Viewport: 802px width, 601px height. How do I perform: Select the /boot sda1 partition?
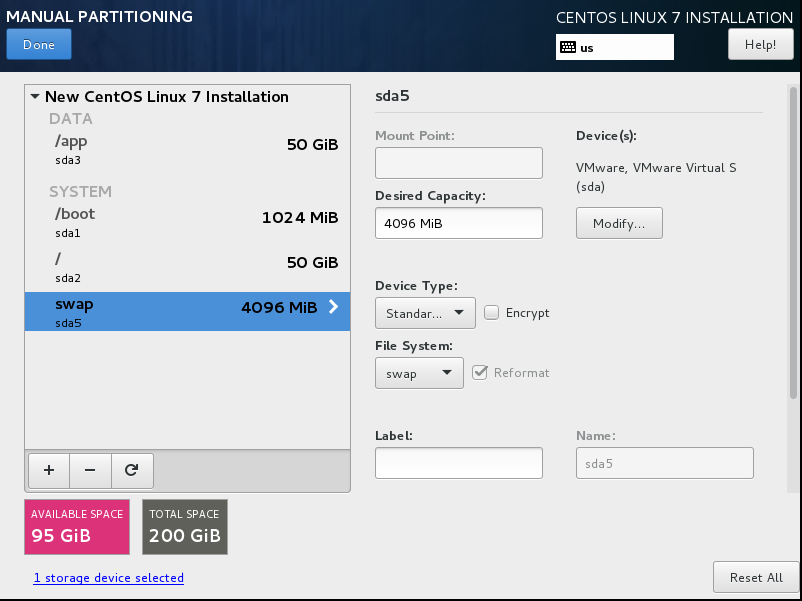point(187,222)
